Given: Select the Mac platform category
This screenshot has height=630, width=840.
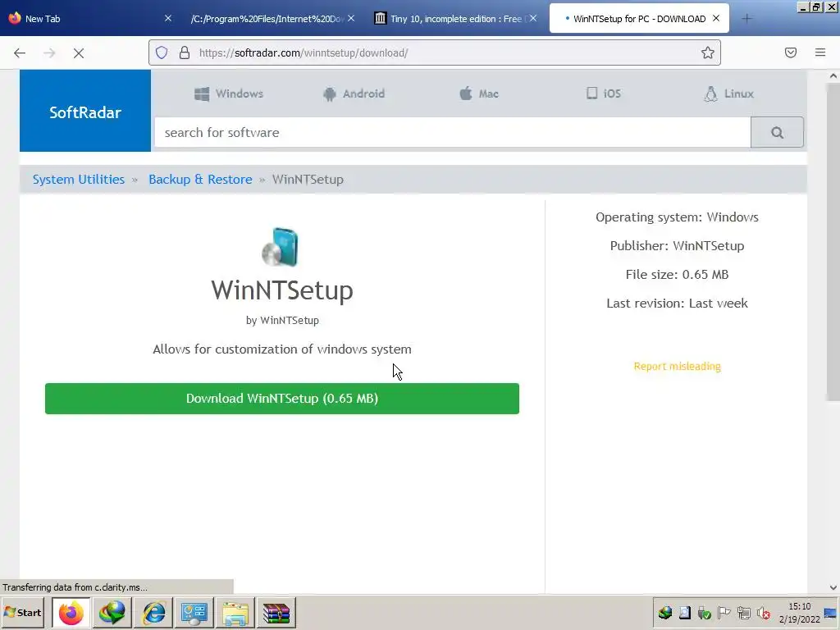Looking at the screenshot, I should click(x=479, y=94).
